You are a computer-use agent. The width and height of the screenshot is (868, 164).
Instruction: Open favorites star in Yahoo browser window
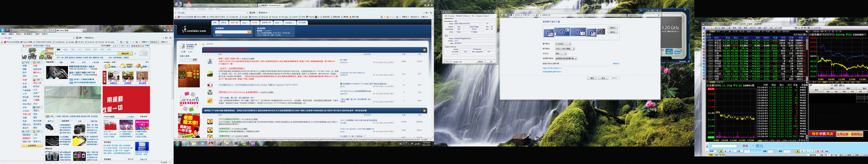168,30
